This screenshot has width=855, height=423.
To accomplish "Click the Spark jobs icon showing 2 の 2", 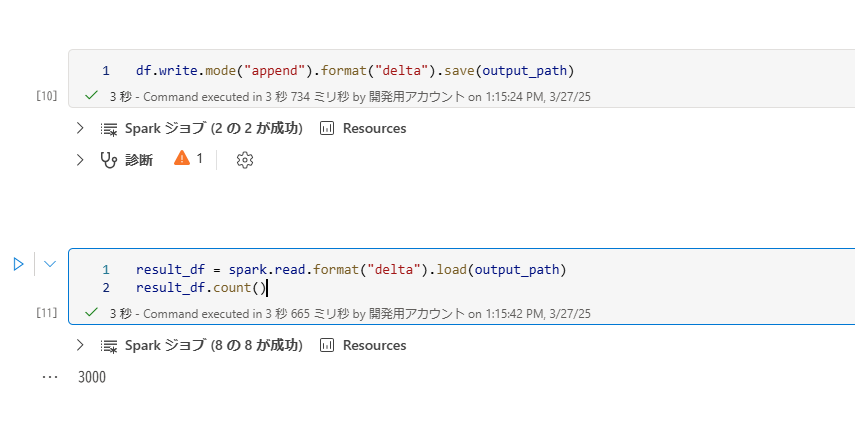I will pyautogui.click(x=109, y=128).
